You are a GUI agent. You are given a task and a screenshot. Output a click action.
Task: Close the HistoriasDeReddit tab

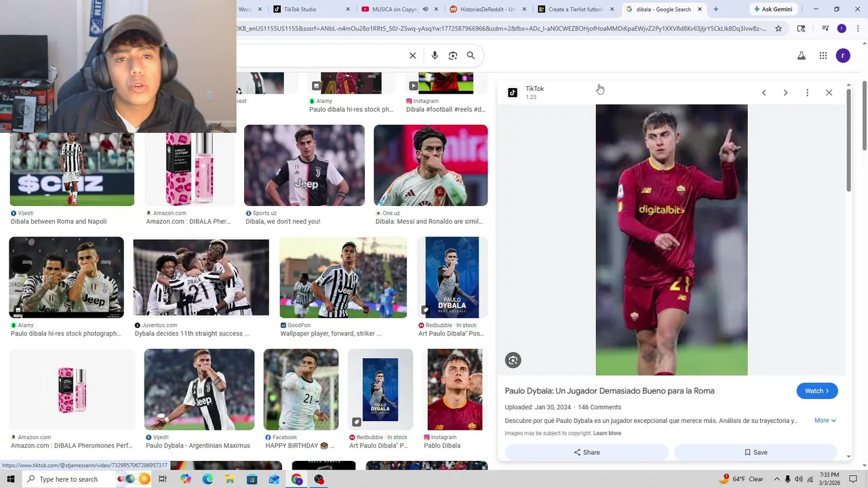click(x=524, y=9)
